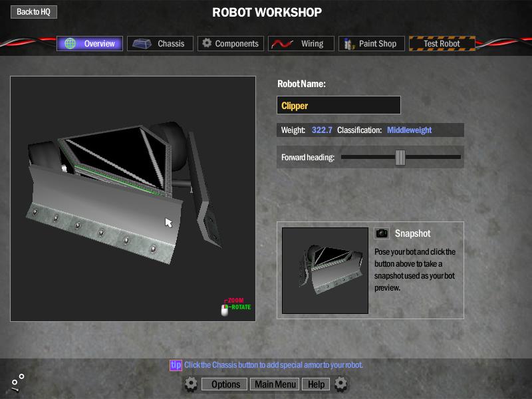The height and width of the screenshot is (399, 532).
Task: Adjust the Forward heading slider handle
Action: click(400, 158)
